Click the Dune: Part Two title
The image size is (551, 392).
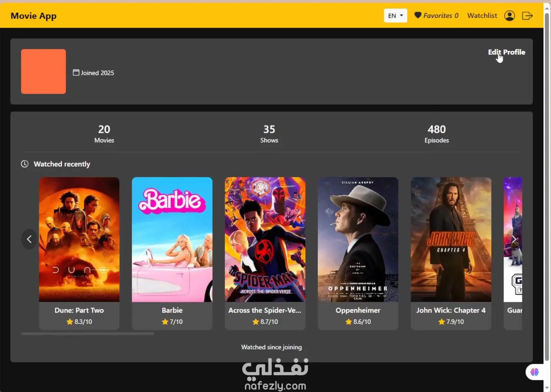tap(79, 310)
